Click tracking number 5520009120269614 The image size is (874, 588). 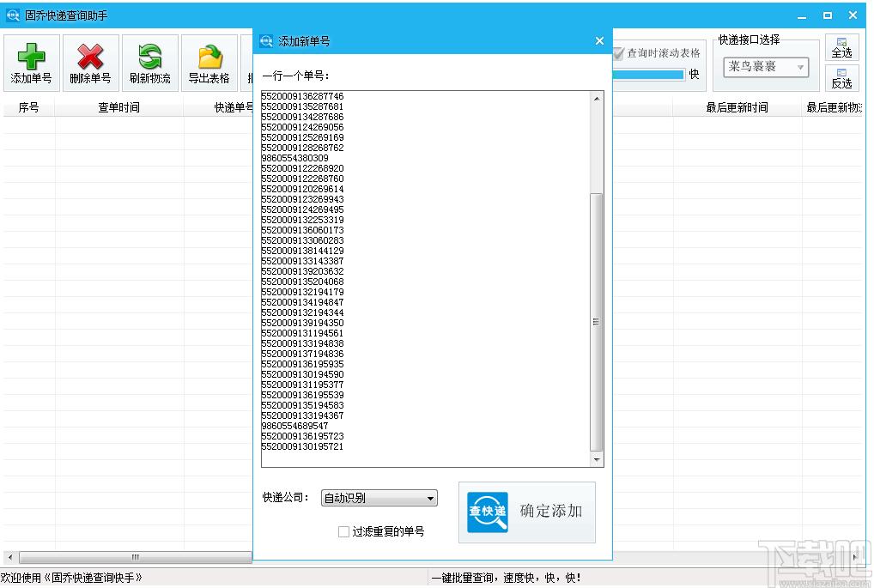coord(302,189)
